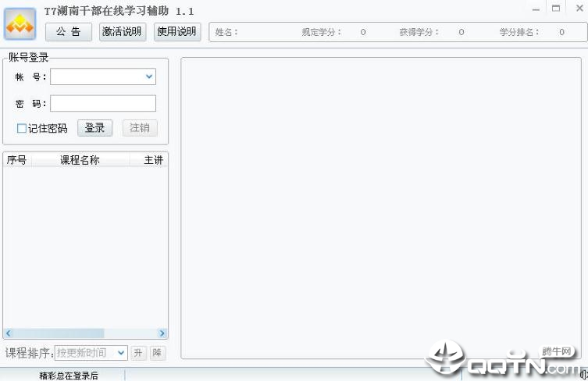Image resolution: width=588 pixels, height=381 pixels.
Task: Close the application window
Action: (x=579, y=8)
